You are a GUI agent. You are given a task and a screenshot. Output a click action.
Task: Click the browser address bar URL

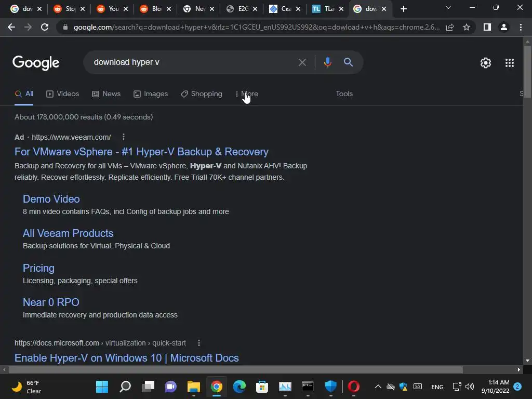256,27
